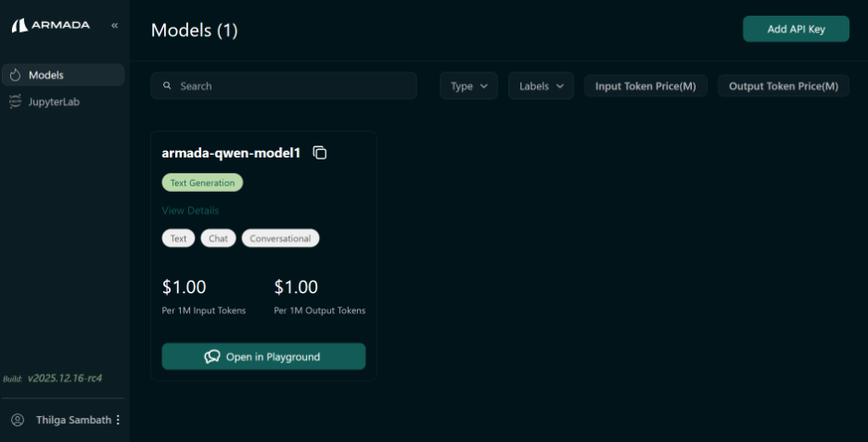Click the Armada logo icon
868x442 pixels.
click(19, 26)
